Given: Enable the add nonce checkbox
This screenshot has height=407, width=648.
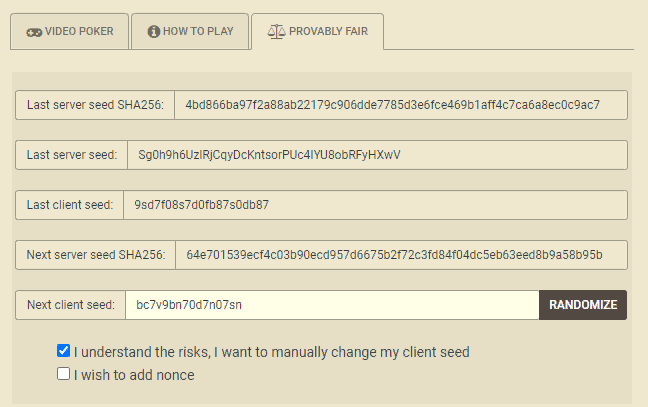Looking at the screenshot, I should (x=64, y=374).
